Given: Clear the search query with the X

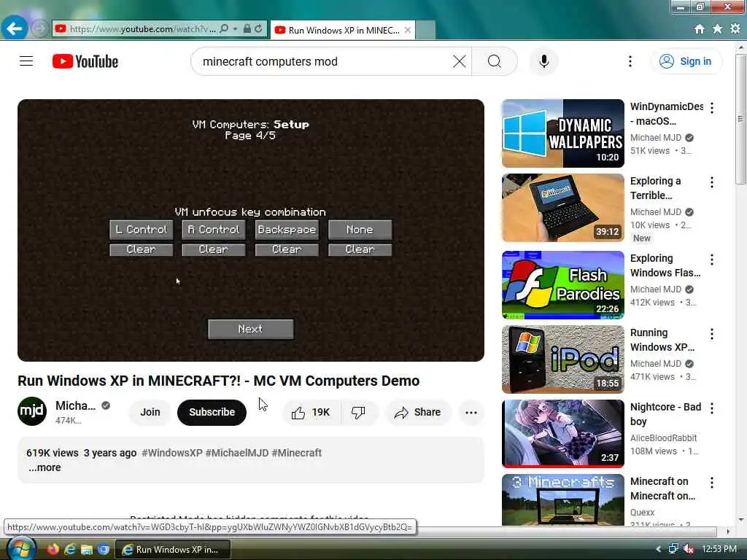Looking at the screenshot, I should [460, 61].
